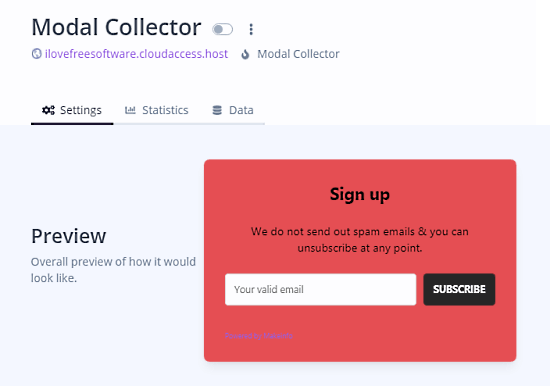Click 'Overall preview of how it would look' text

pyautogui.click(x=113, y=270)
